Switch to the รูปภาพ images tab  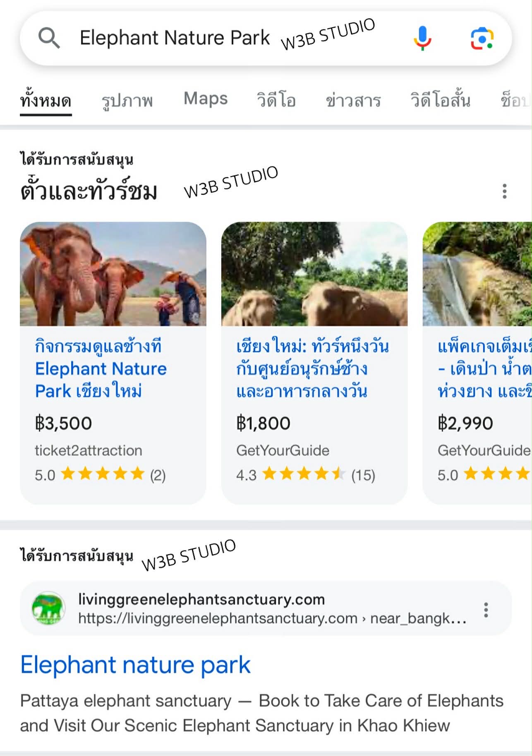click(127, 100)
